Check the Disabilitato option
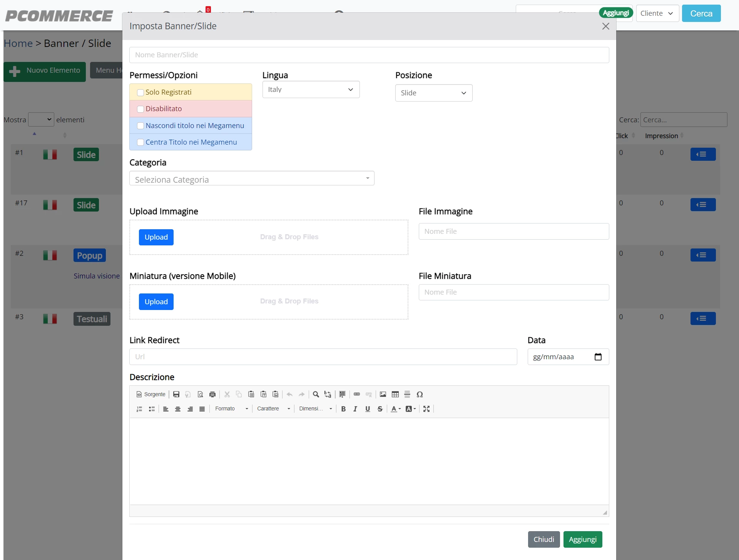739x560 pixels. [140, 109]
